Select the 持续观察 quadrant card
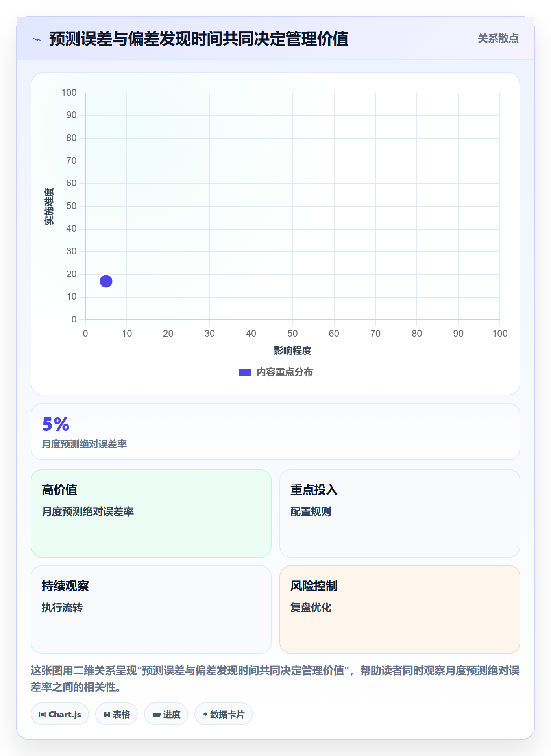 click(x=151, y=610)
